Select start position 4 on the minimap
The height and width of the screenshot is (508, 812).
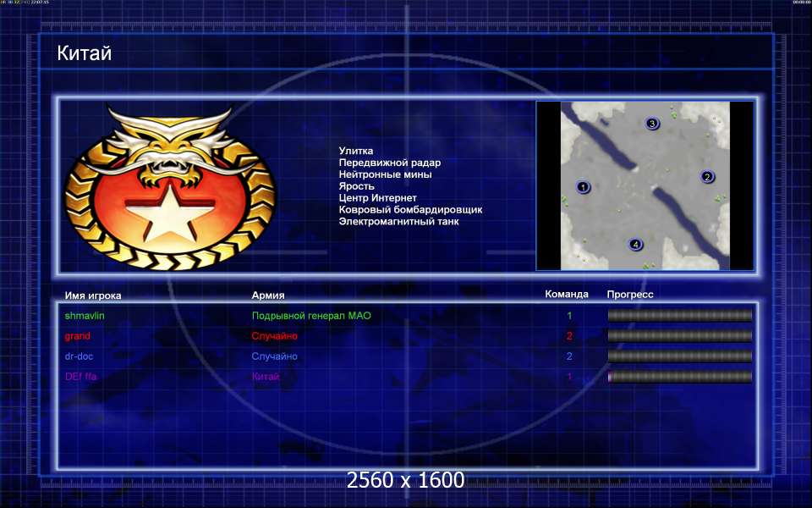[x=635, y=245]
